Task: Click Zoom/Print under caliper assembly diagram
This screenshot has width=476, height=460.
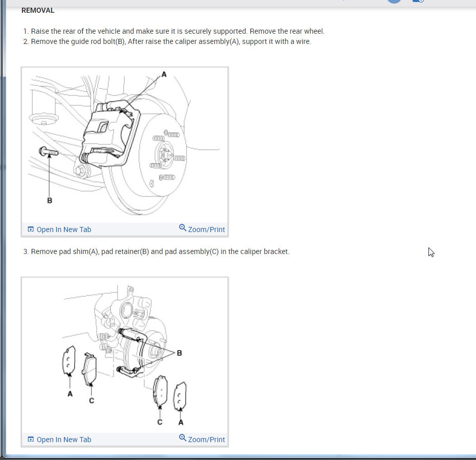Action: click(202, 229)
